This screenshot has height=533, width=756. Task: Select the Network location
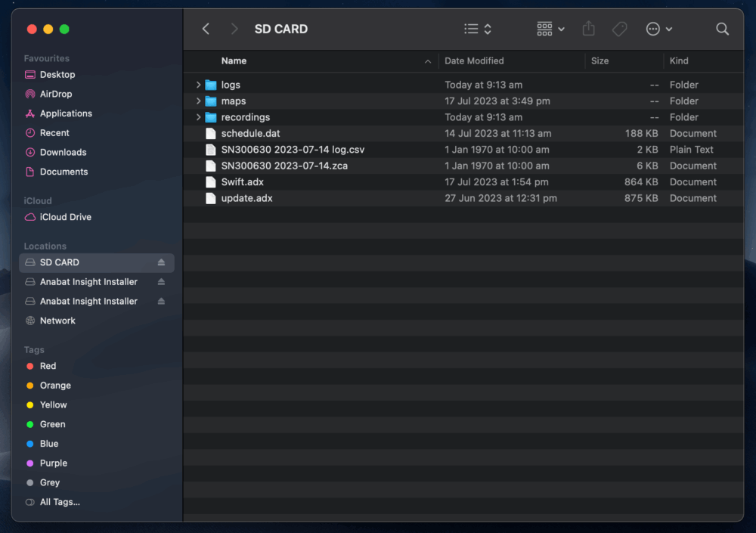pyautogui.click(x=57, y=321)
